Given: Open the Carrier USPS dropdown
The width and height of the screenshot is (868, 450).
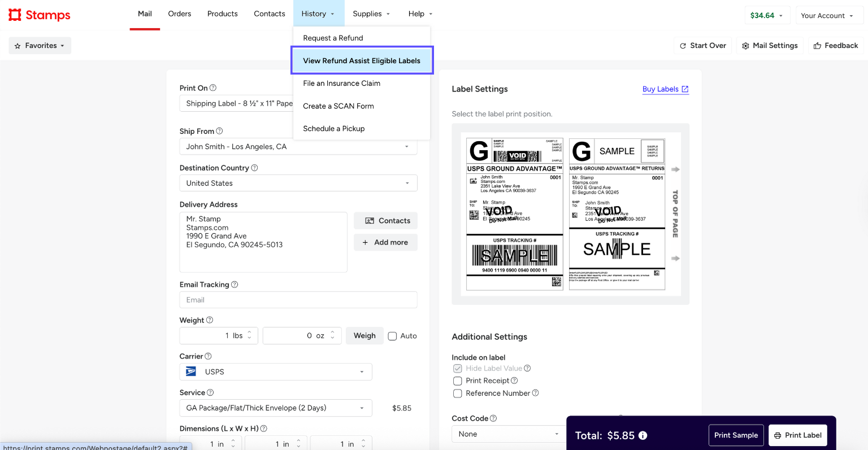Looking at the screenshot, I should click(276, 372).
